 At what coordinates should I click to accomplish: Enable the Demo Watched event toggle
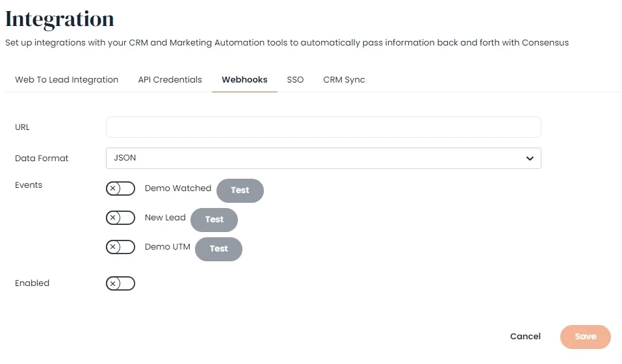click(x=120, y=188)
